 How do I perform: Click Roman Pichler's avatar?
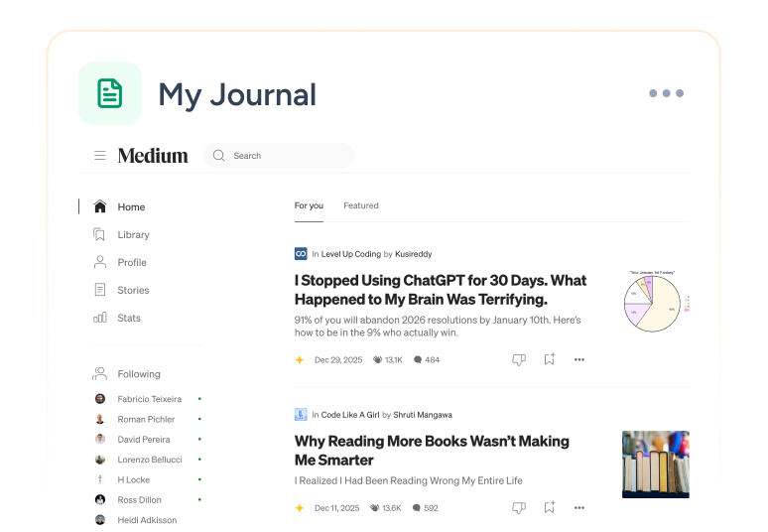100,419
